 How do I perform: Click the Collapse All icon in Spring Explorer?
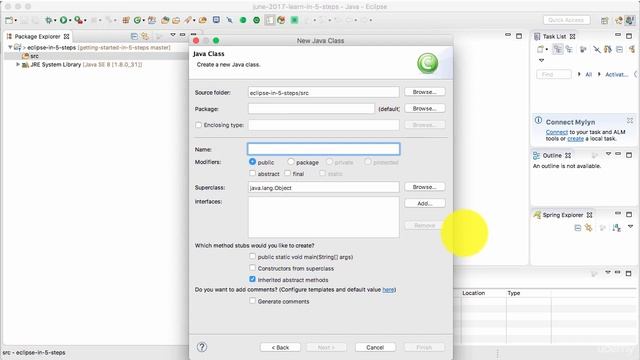pos(578,227)
